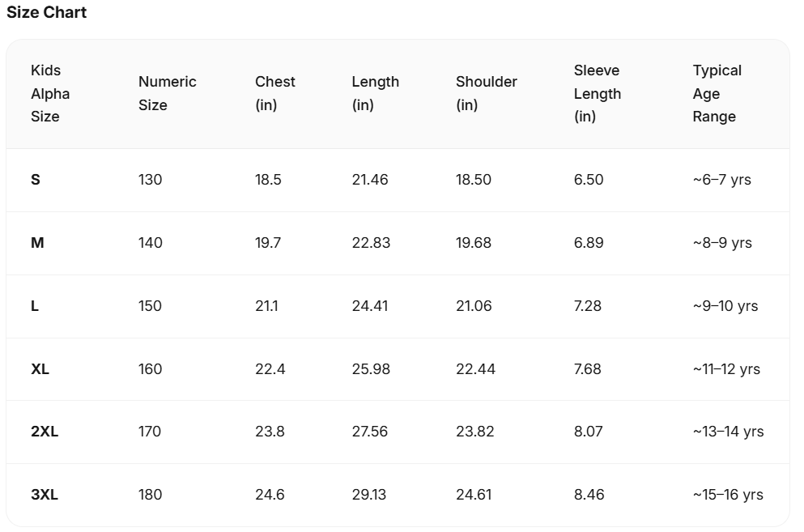The width and height of the screenshot is (804, 532).
Task: Click the length value 27.56
Action: coord(370,432)
